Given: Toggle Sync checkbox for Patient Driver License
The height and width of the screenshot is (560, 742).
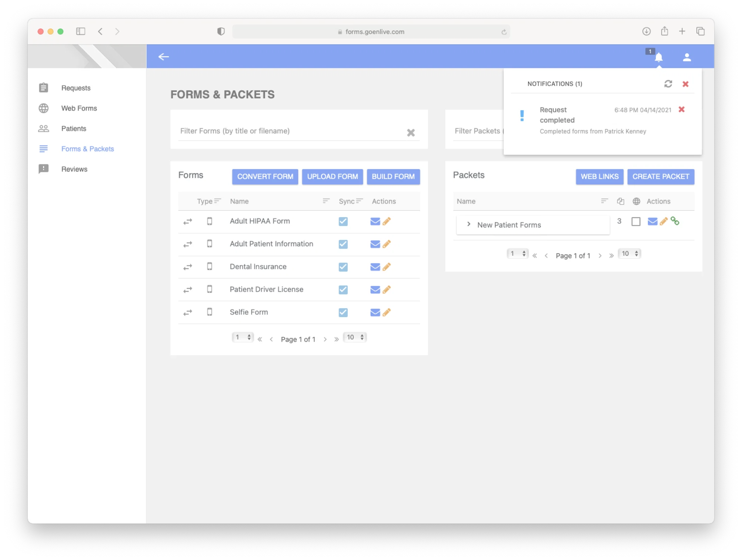Looking at the screenshot, I should pyautogui.click(x=343, y=290).
